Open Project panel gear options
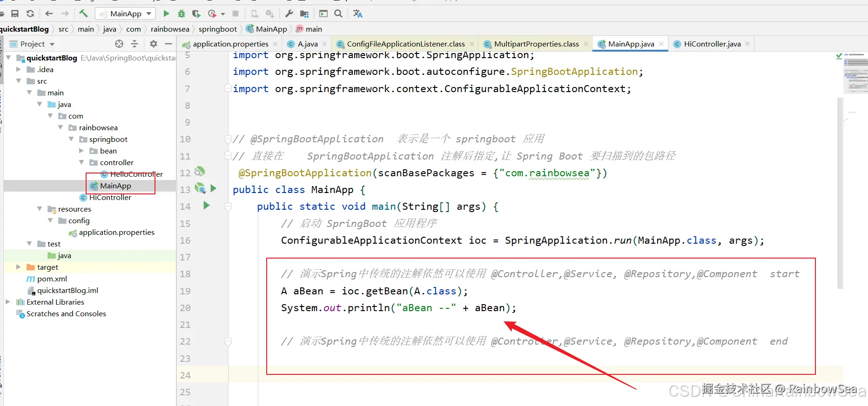Image resolution: width=868 pixels, height=406 pixels. (154, 44)
